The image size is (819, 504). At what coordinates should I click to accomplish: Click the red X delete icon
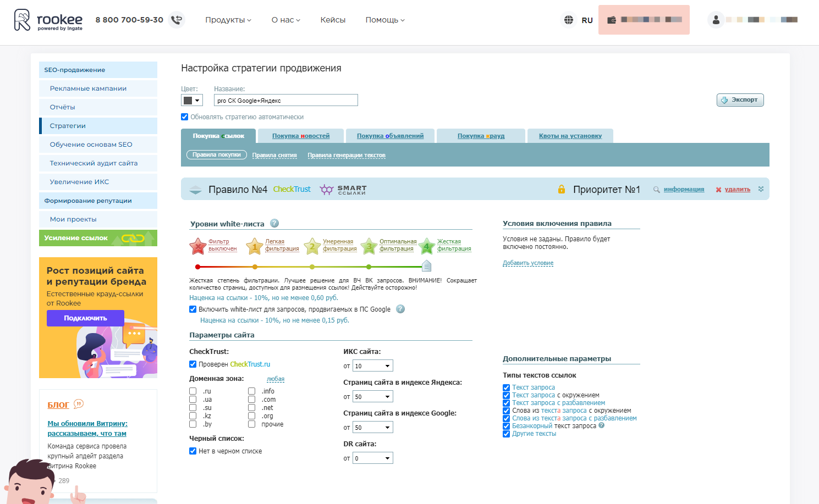(x=718, y=190)
